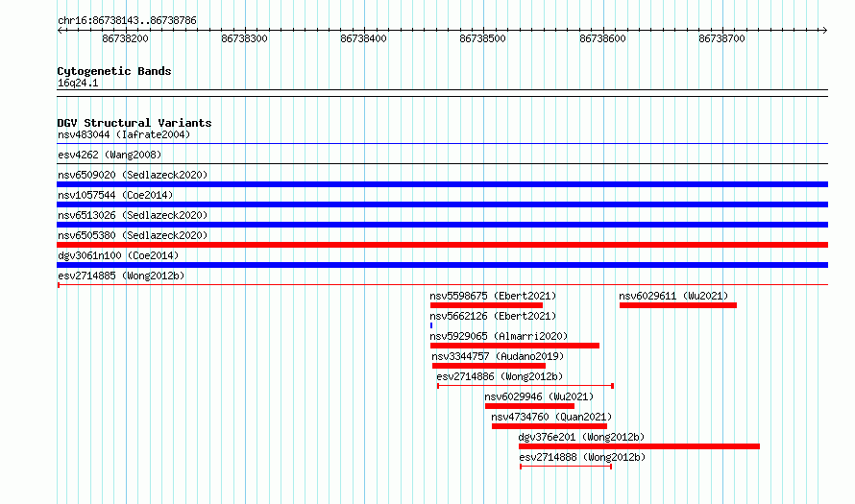Click the red bar under dgv376e201
Screen dimensions: 855x504
[x=639, y=446]
